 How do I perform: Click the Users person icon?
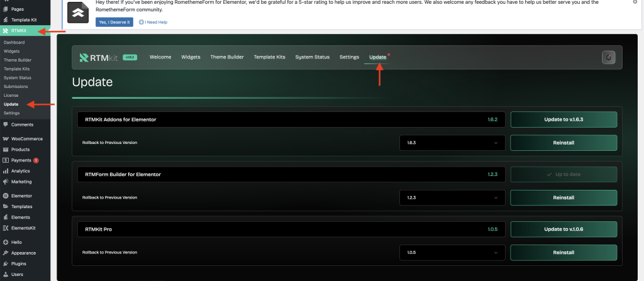click(x=5, y=275)
